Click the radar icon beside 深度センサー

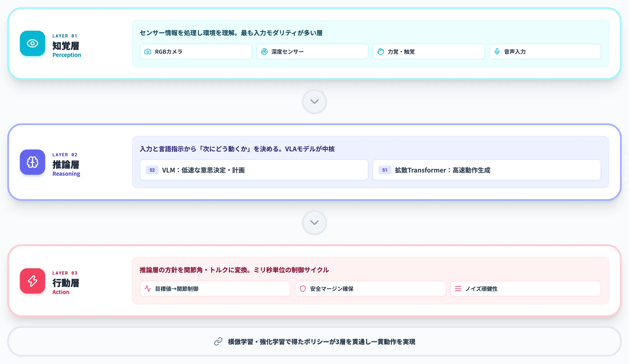tap(264, 52)
